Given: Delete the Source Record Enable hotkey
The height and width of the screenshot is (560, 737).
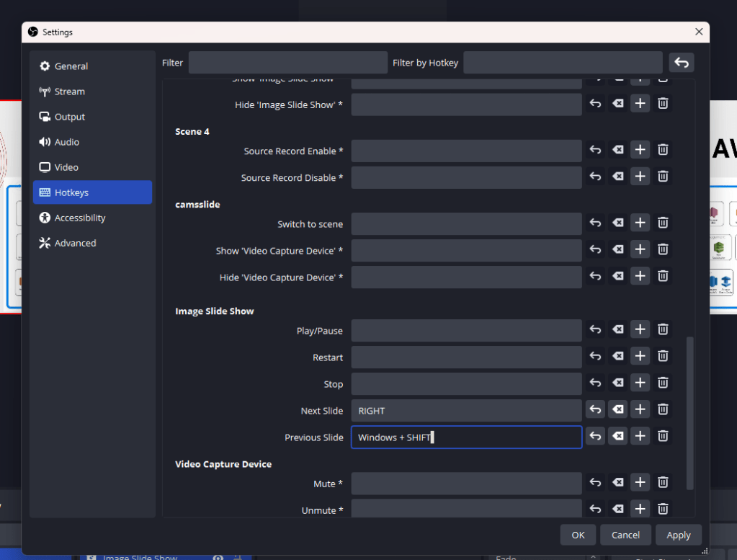Looking at the screenshot, I should click(663, 150).
